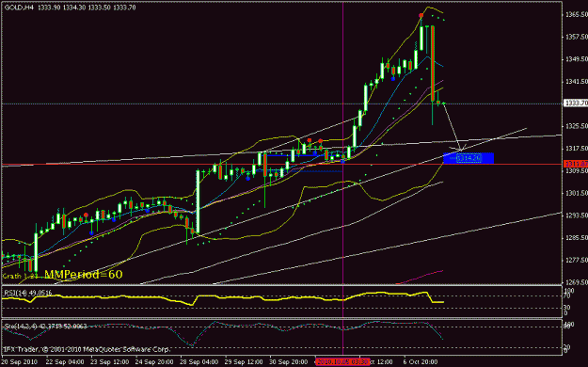
Task: Click the 20 Sep 2010 date label
Action: [21, 362]
